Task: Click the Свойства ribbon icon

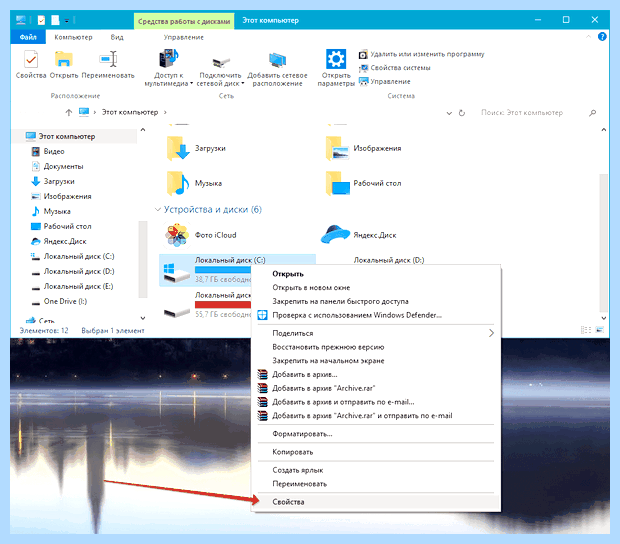Action: pos(31,60)
